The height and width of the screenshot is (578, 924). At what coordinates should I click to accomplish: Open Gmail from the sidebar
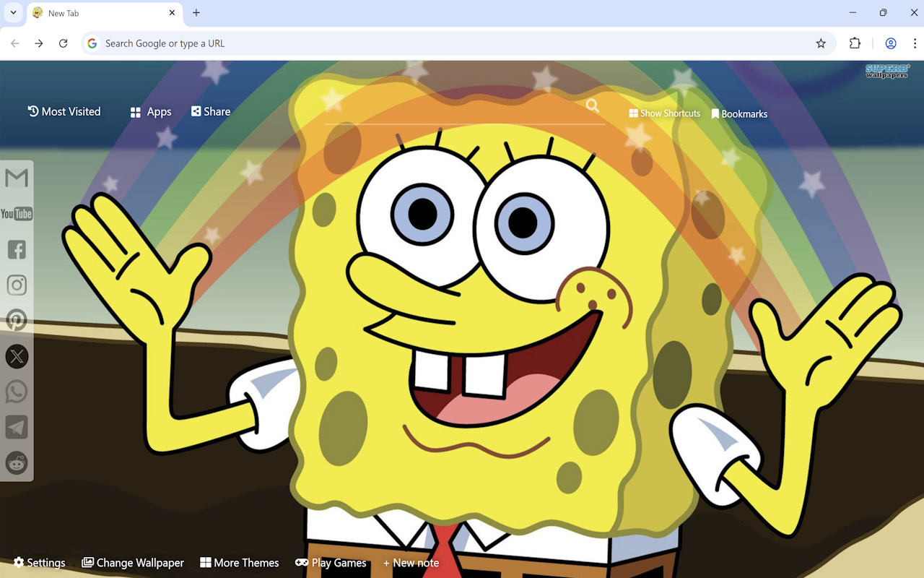16,177
